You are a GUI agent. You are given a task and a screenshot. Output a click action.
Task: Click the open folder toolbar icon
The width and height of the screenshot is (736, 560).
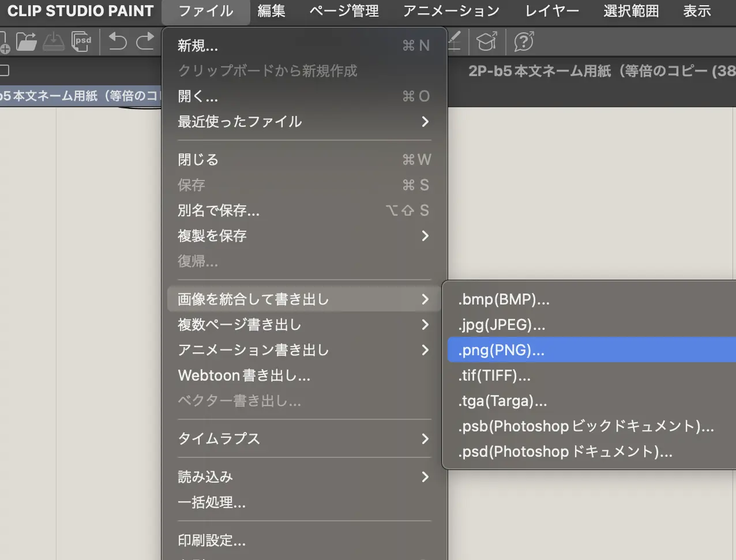(x=26, y=42)
